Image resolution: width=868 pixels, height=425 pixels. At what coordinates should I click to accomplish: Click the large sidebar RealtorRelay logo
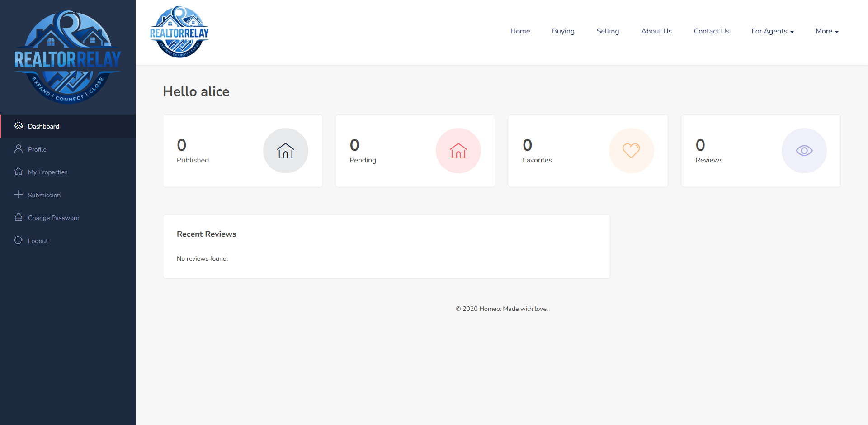(68, 57)
